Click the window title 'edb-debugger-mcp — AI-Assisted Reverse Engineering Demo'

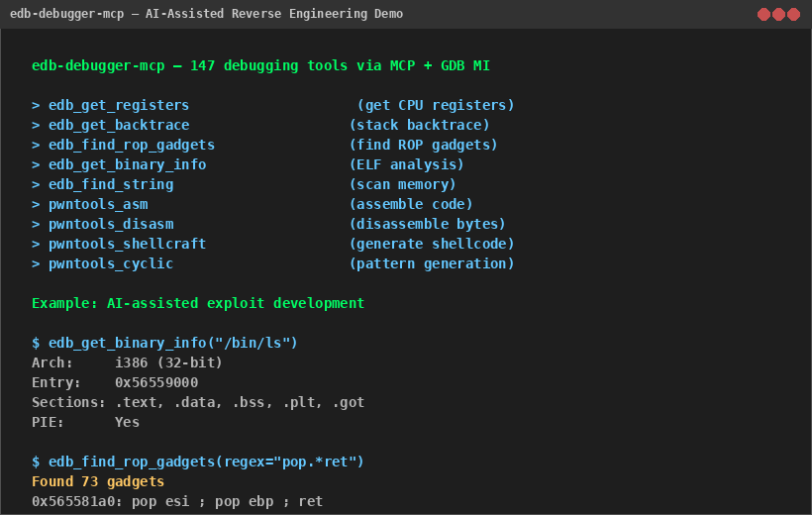coord(206,14)
